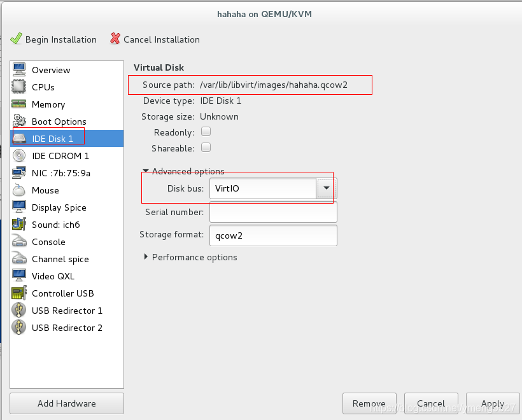522x420 pixels.
Task: Open the Video QXL entry
Action: point(67,276)
